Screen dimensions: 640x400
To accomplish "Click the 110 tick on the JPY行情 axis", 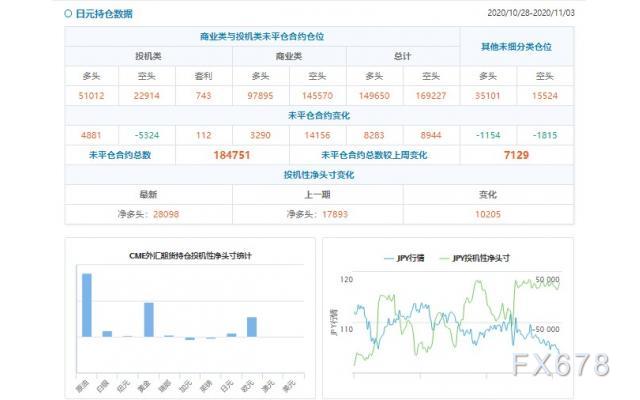I will click(346, 329).
